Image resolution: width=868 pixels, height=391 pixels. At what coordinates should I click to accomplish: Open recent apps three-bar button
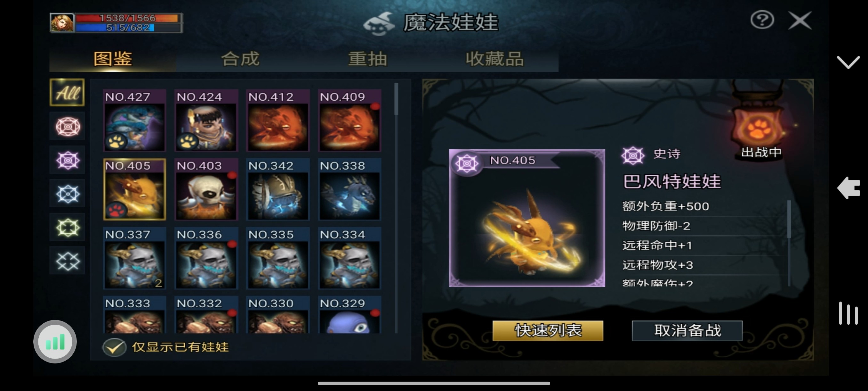[x=848, y=313]
